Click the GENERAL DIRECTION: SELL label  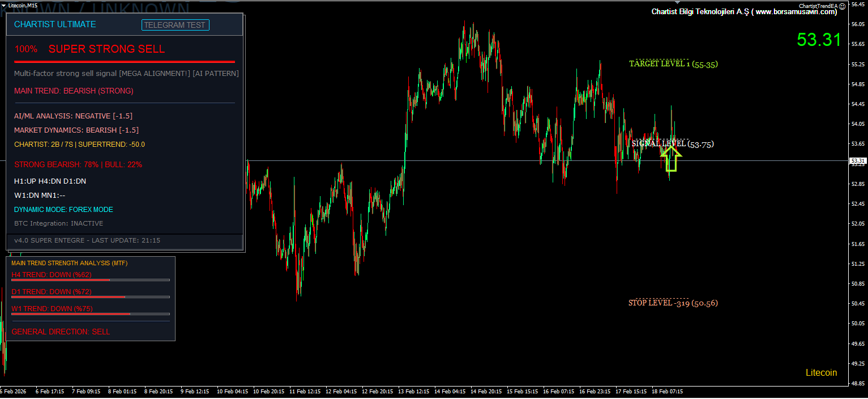[61, 332]
